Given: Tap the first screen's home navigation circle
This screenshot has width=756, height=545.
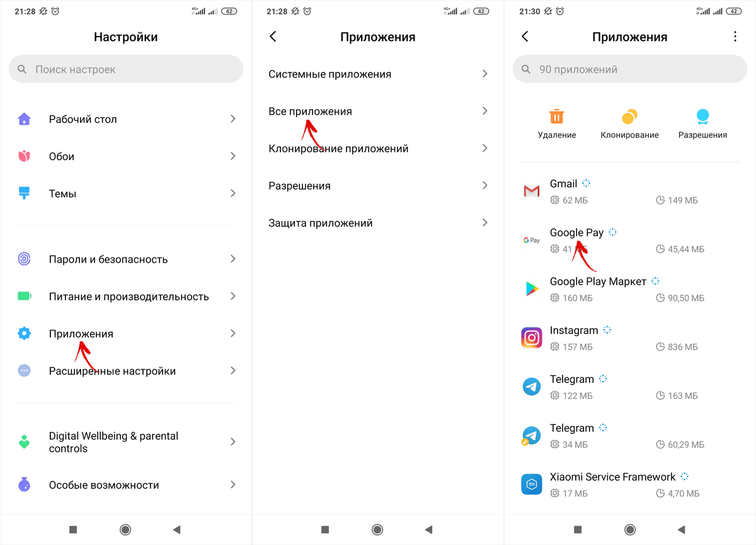Looking at the screenshot, I should (125, 530).
